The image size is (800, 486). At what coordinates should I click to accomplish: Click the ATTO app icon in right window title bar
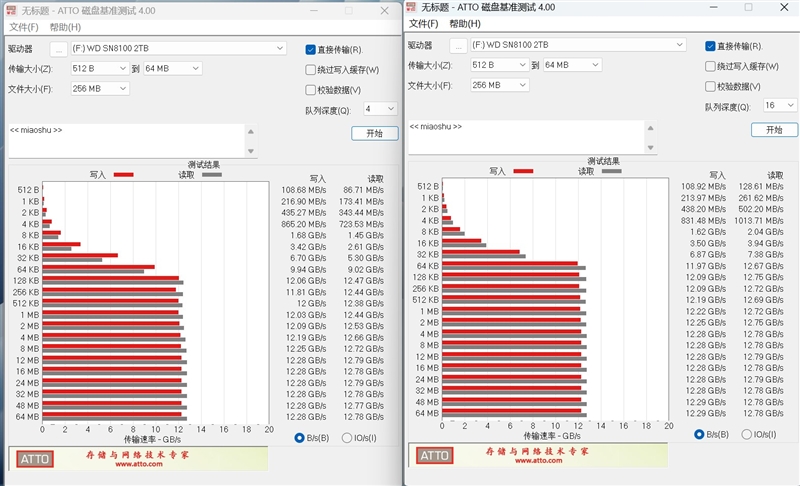411,7
